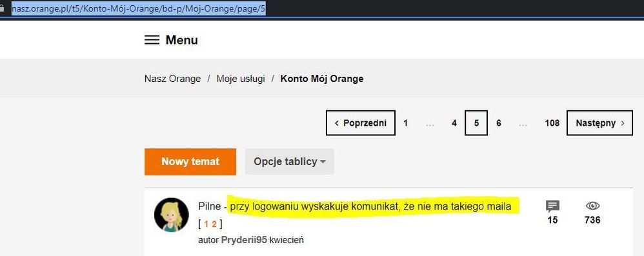Viewport: 644px width, 256px height.
Task: Click the browser address bar URL
Action: (139, 9)
